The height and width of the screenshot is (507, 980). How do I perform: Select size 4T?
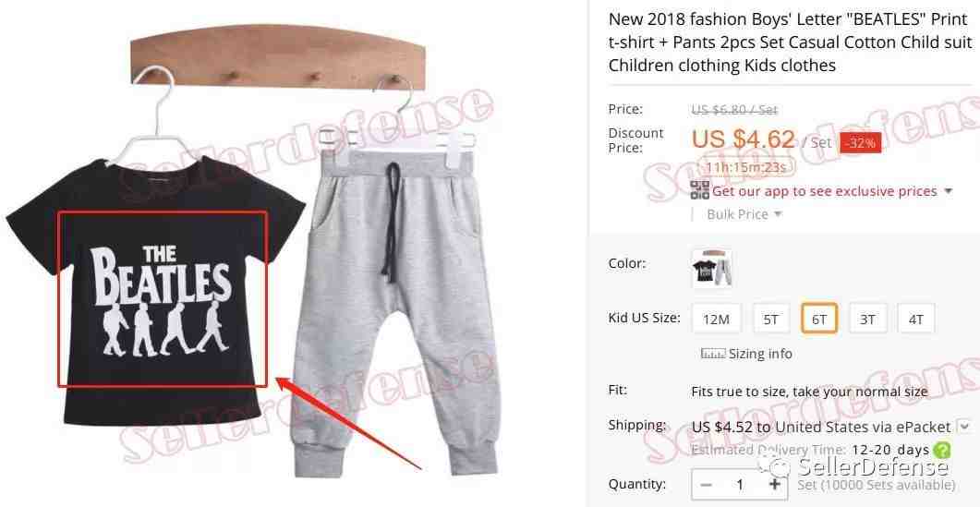915,320
